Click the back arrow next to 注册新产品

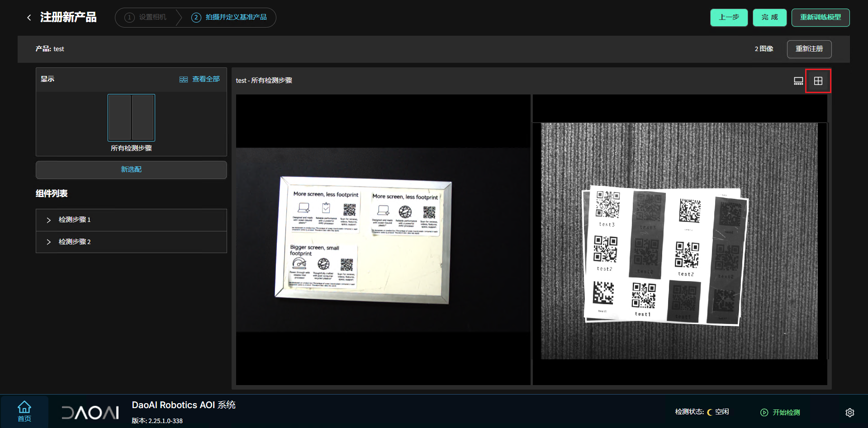tap(29, 18)
